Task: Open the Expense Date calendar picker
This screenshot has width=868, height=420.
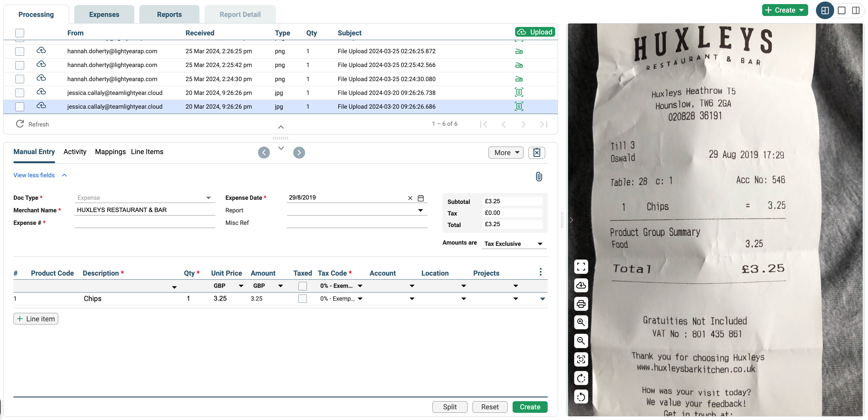Action: point(421,198)
